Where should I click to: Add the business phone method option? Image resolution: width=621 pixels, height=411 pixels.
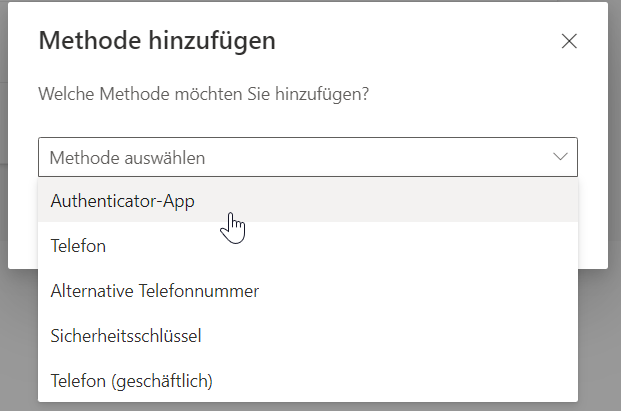(131, 380)
